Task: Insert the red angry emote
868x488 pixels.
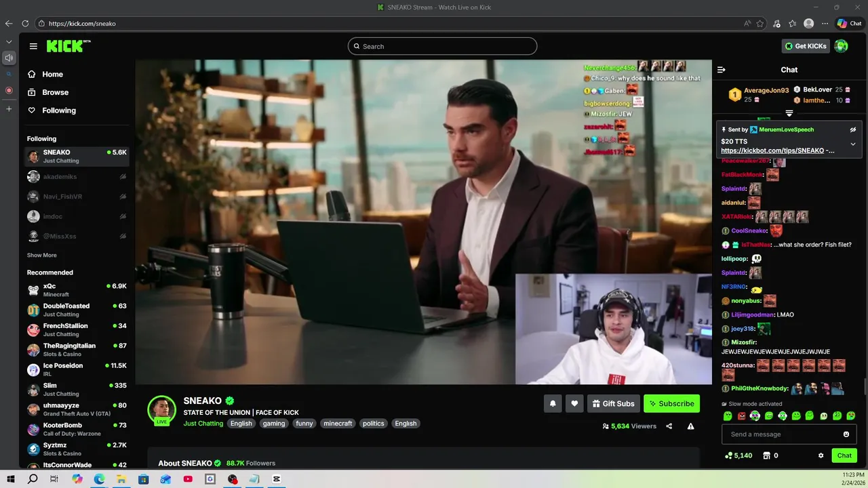Action: [741, 415]
